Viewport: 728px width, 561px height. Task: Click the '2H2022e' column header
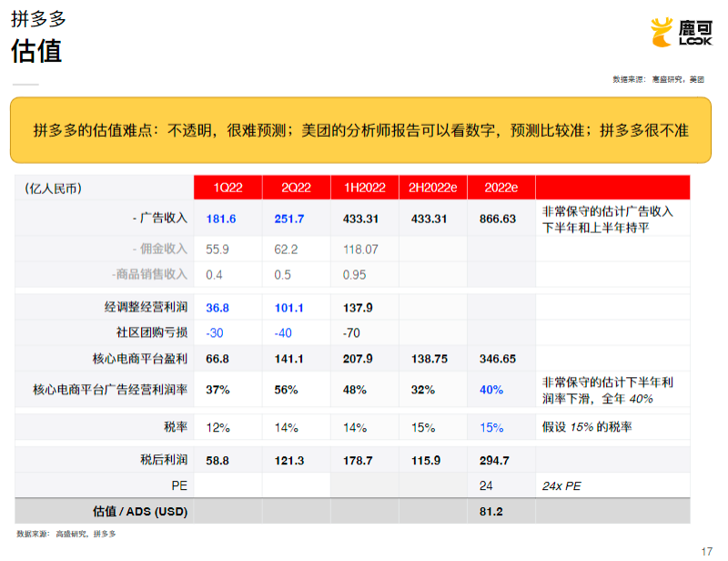point(433,188)
